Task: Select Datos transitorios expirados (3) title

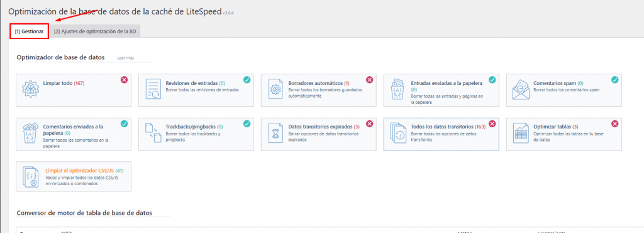Action: pyautogui.click(x=324, y=127)
